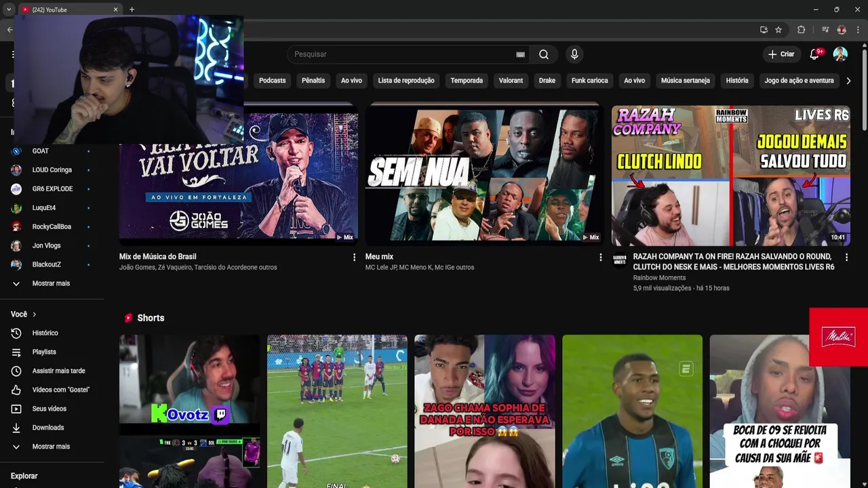Show more chips with the right arrow
The width and height of the screenshot is (868, 488).
click(848, 81)
